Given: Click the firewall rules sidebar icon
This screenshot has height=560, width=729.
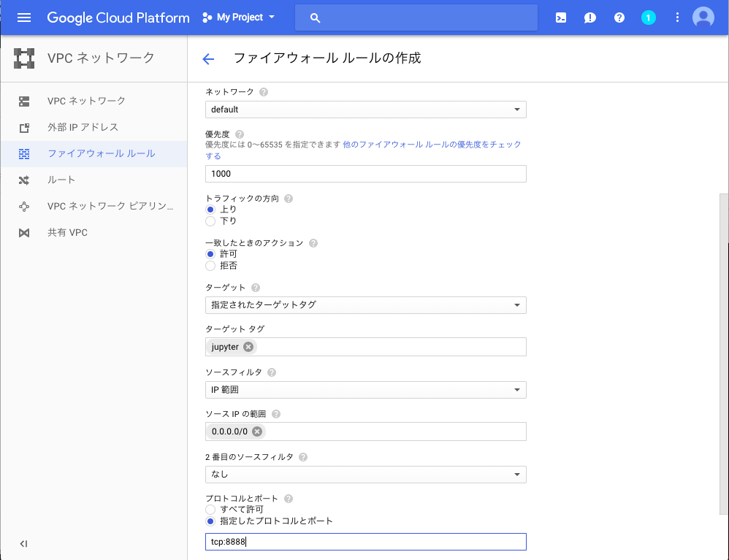Looking at the screenshot, I should click(24, 154).
